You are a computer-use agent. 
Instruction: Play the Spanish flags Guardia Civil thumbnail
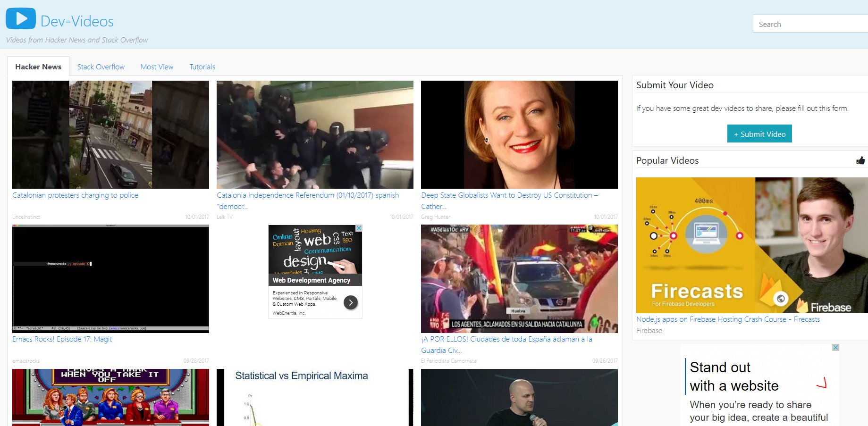tap(519, 279)
